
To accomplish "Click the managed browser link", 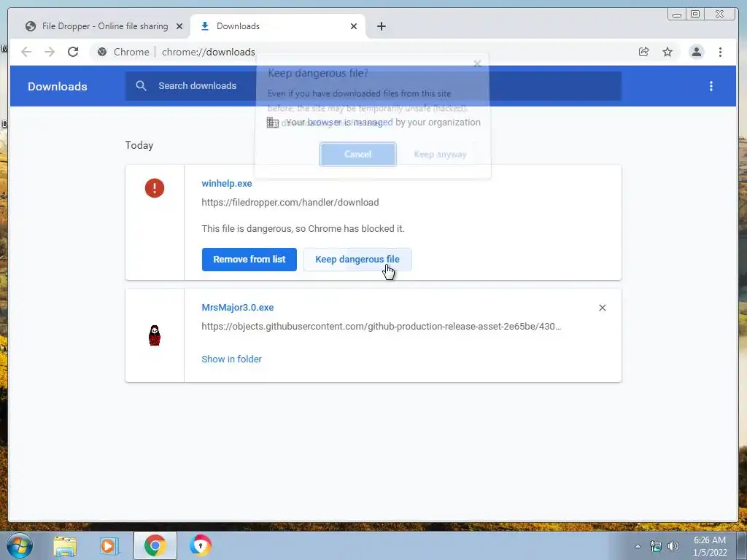I will [350, 122].
